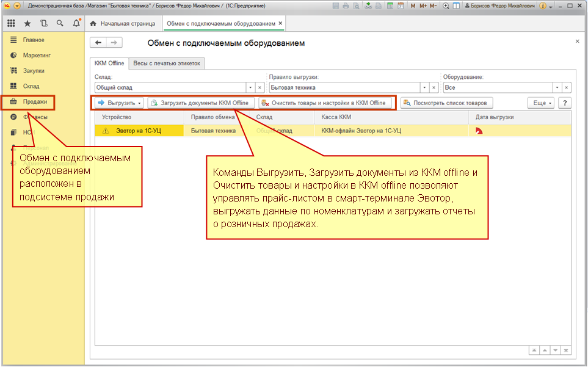This screenshot has height=367, width=588.
Task: Click the Print icon in the title bar
Action: click(x=346, y=6)
